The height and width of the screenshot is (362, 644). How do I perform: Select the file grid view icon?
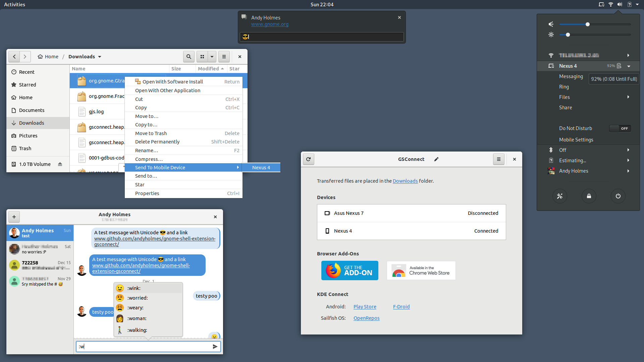click(x=202, y=57)
